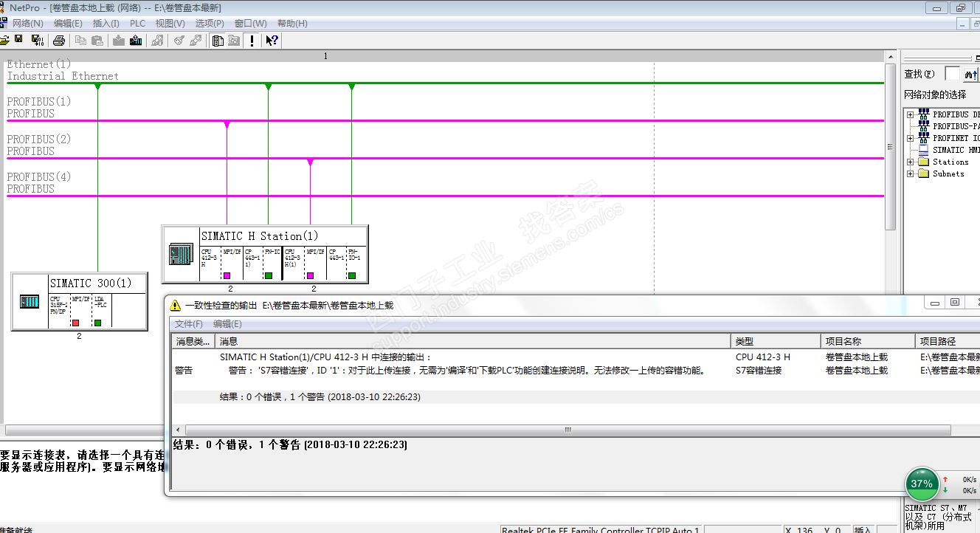Viewport: 980px width, 533px height.
Task: Click the 查找 search input field
Action: pyautogui.click(x=953, y=74)
